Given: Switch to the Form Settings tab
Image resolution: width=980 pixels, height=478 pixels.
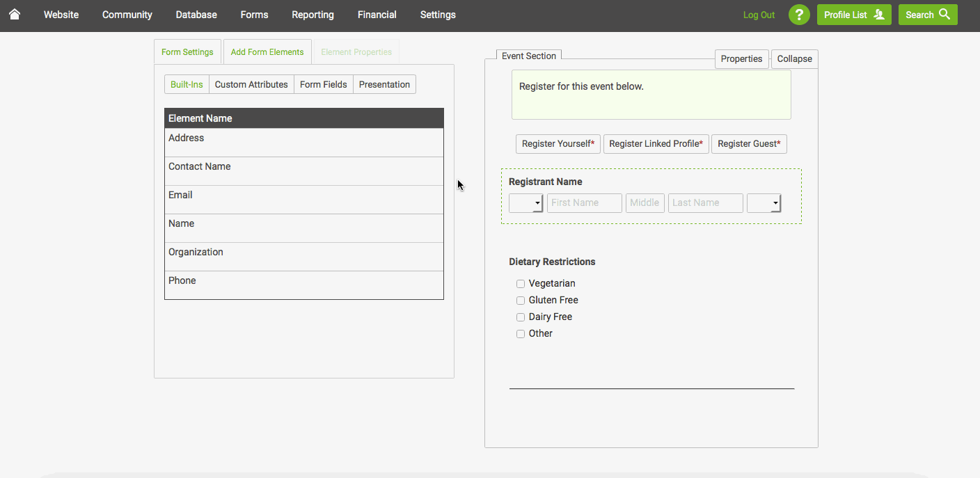Looking at the screenshot, I should tap(187, 52).
